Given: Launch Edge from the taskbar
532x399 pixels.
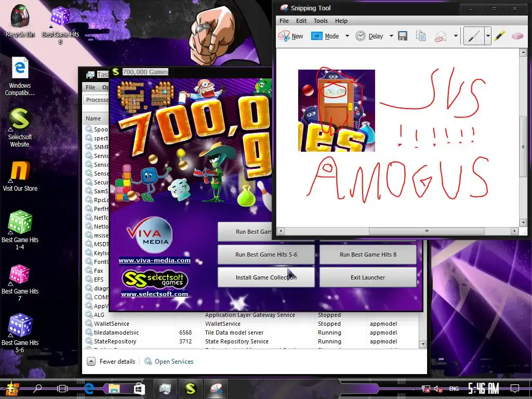Looking at the screenshot, I should tap(89, 389).
